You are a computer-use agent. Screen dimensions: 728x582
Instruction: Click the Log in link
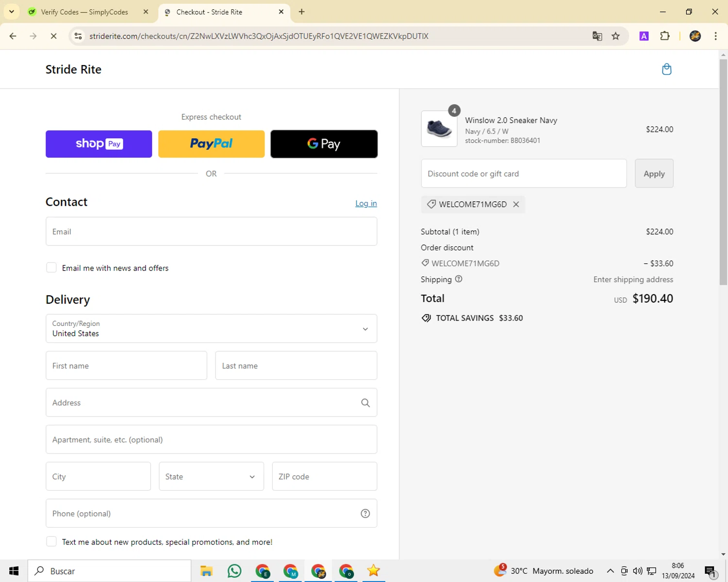tap(366, 203)
